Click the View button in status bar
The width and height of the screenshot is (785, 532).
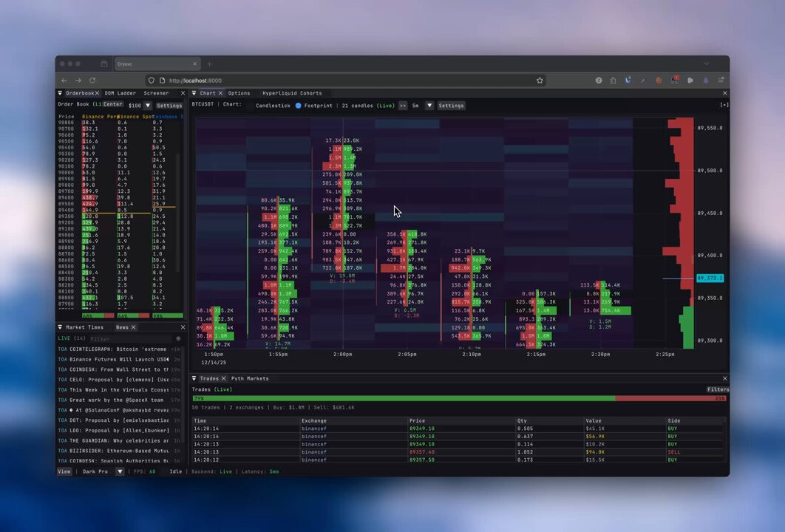64,471
